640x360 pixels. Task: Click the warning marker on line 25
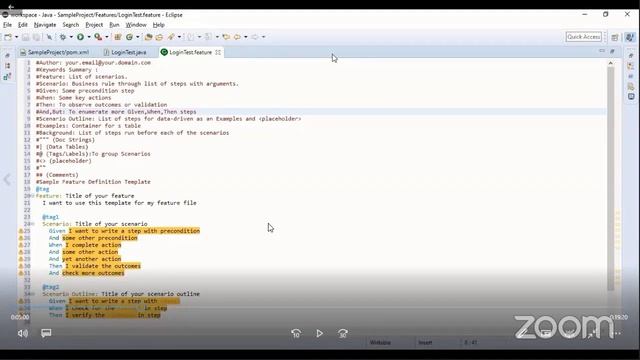[21, 231]
